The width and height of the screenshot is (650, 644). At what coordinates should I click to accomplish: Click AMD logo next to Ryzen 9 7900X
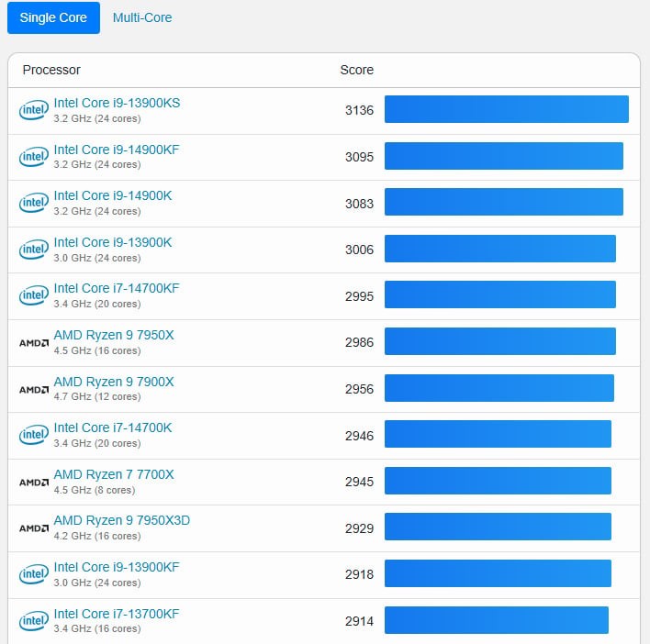click(33, 389)
